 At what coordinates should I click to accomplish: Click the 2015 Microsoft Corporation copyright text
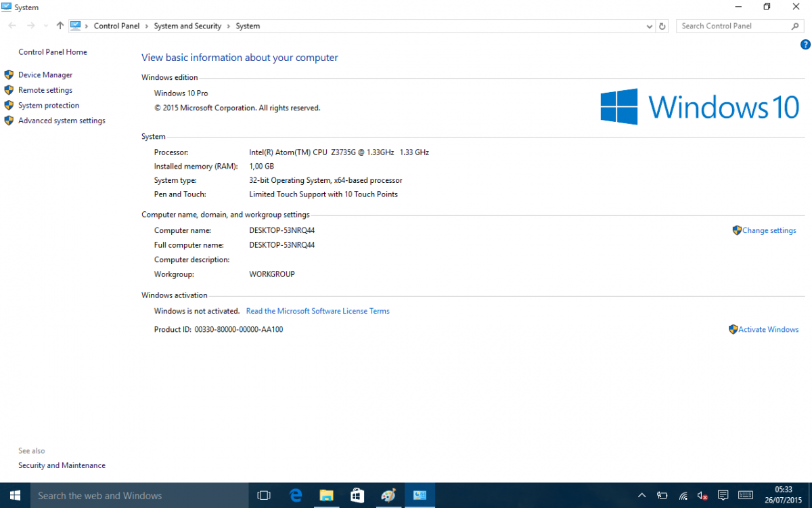238,108
